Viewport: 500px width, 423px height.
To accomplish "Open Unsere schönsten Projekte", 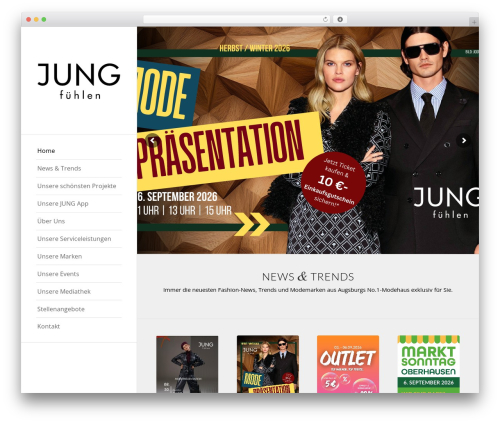I will (x=77, y=186).
